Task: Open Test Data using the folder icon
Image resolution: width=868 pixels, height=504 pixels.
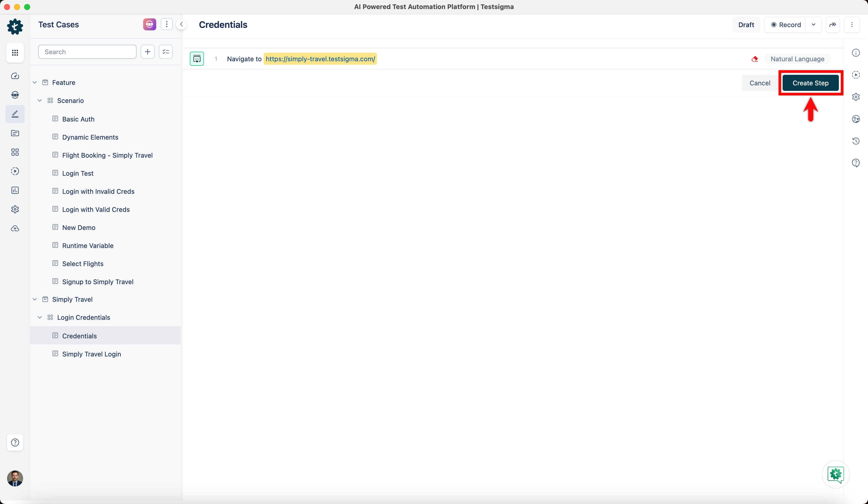Action: coord(15,133)
